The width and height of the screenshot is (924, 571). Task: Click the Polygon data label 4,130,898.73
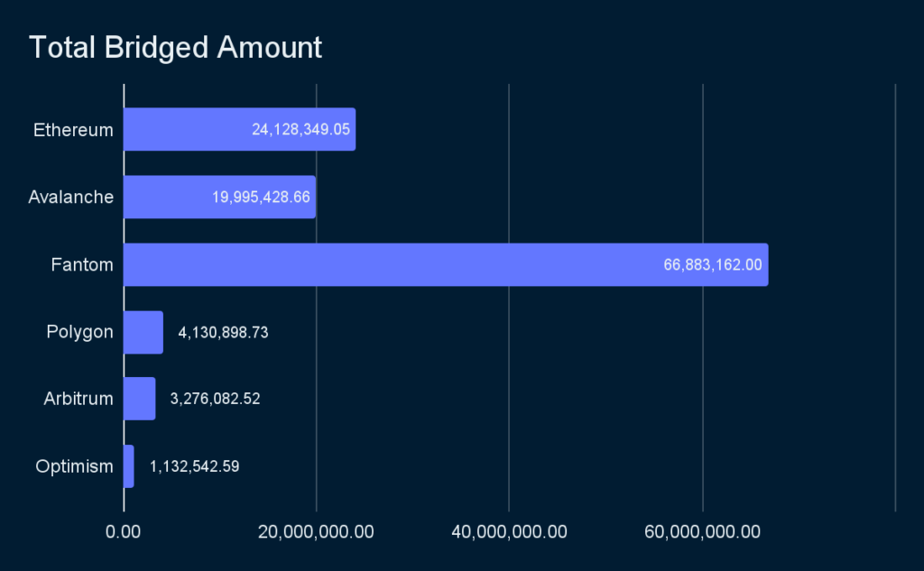[x=223, y=333]
